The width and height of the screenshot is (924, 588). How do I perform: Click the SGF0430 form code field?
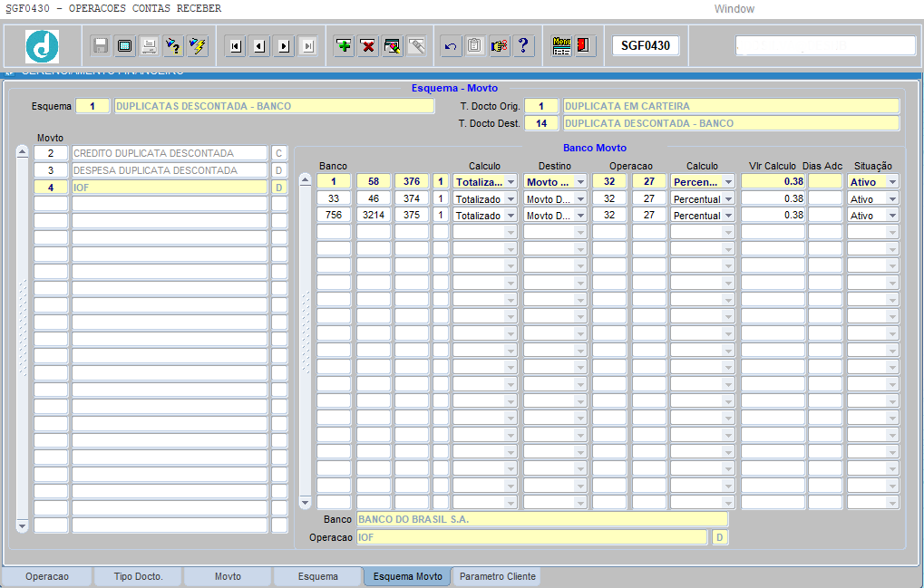(x=646, y=45)
